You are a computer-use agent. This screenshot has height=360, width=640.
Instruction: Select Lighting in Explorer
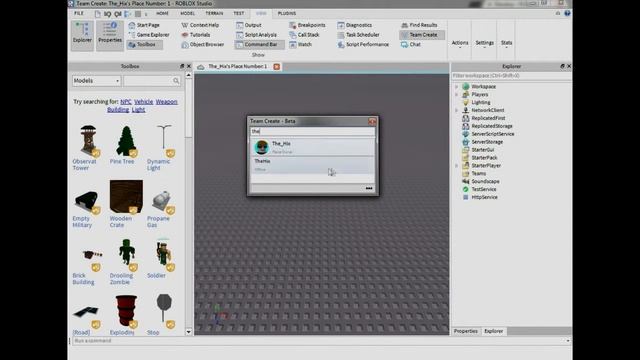(480, 102)
